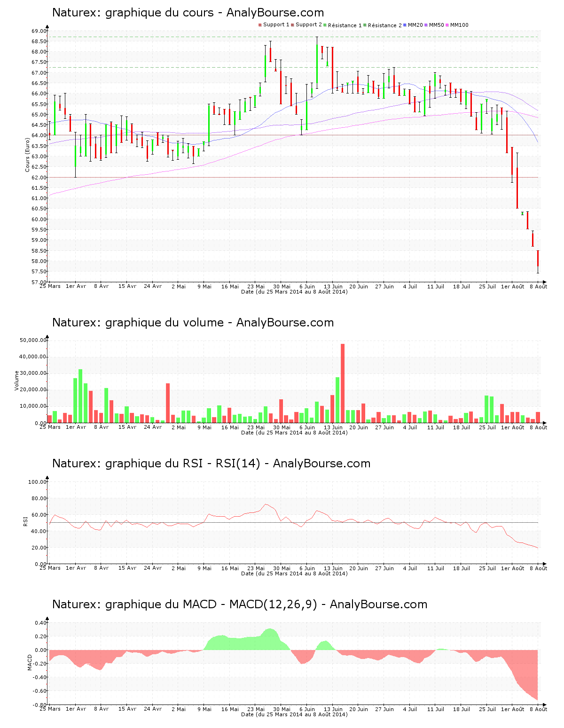Click '13 Juin' date under the volume chart
This screenshot has width=564, height=728.
click(333, 427)
